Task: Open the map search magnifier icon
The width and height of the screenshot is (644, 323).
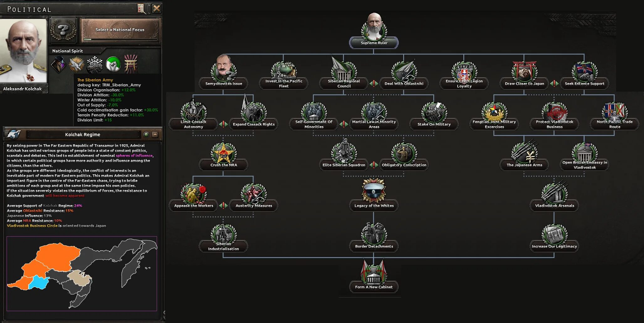Action: pyautogui.click(x=142, y=9)
